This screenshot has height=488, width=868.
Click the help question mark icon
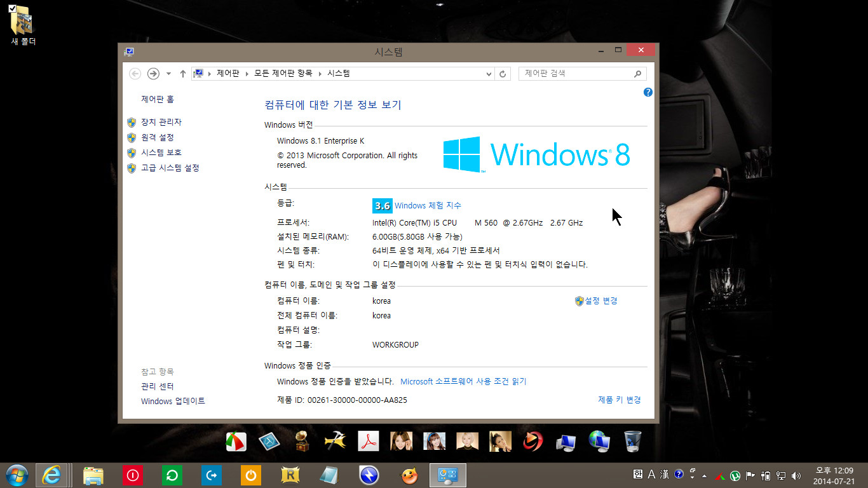coord(648,92)
